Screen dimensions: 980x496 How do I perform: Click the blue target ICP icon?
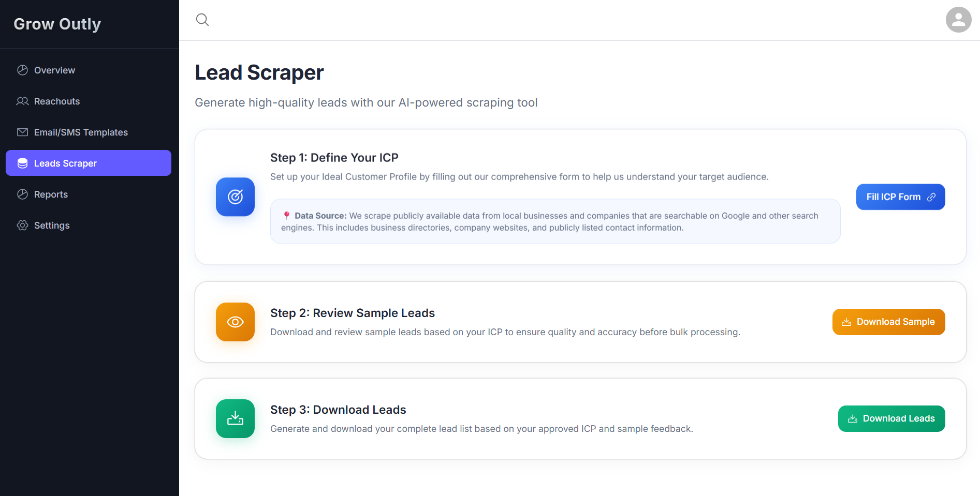click(235, 197)
